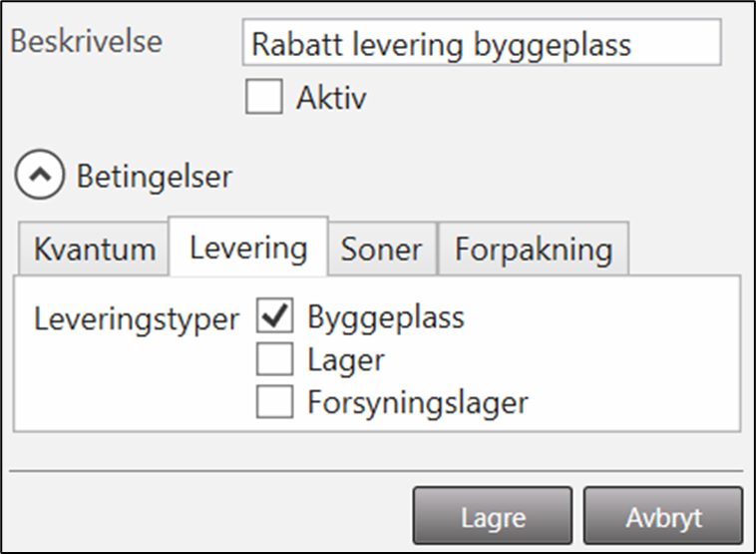Click the Leveringstyper label
Viewport: 756px width, 554px height.
[137, 319]
